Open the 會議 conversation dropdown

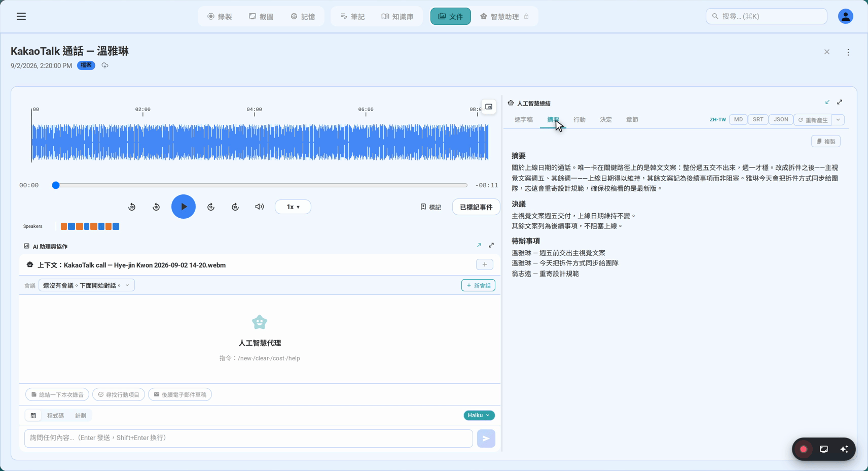[87, 285]
